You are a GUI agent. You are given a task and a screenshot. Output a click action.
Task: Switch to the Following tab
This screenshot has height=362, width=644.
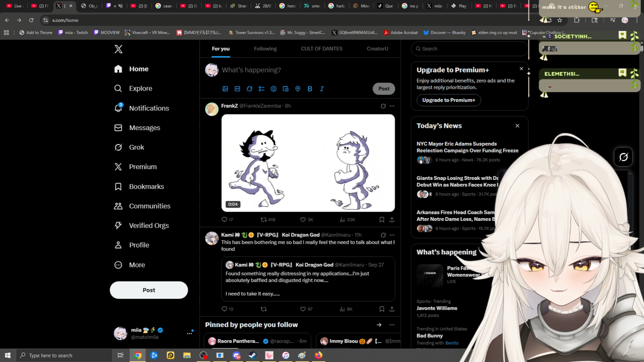click(x=265, y=49)
